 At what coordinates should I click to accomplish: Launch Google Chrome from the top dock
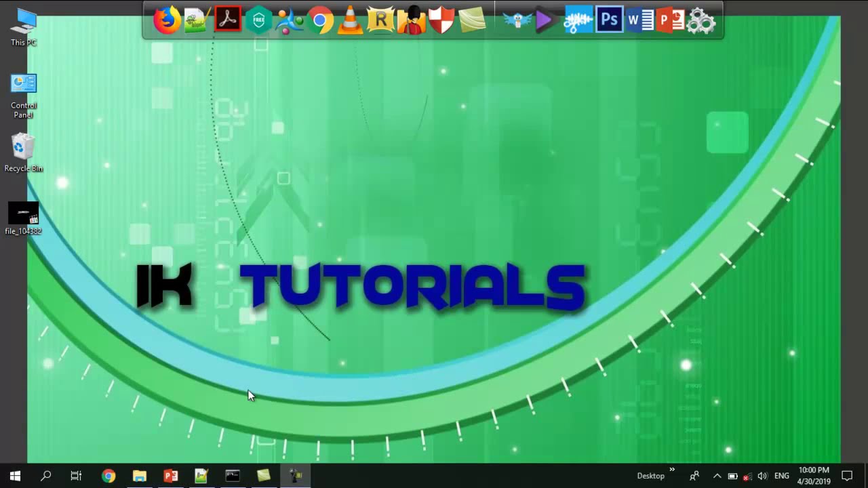tap(319, 20)
